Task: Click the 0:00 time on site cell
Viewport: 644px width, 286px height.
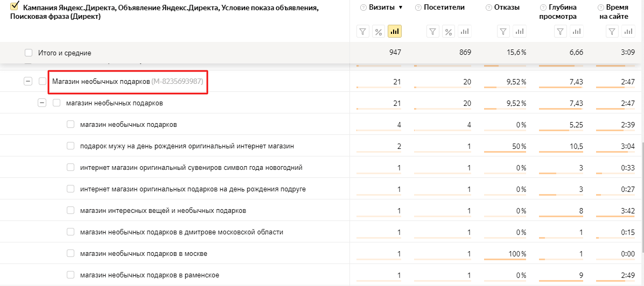Action: (628, 254)
